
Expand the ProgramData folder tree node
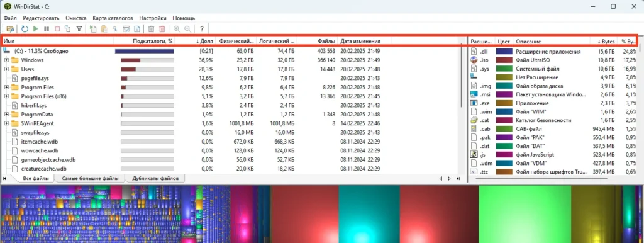[x=6, y=115]
